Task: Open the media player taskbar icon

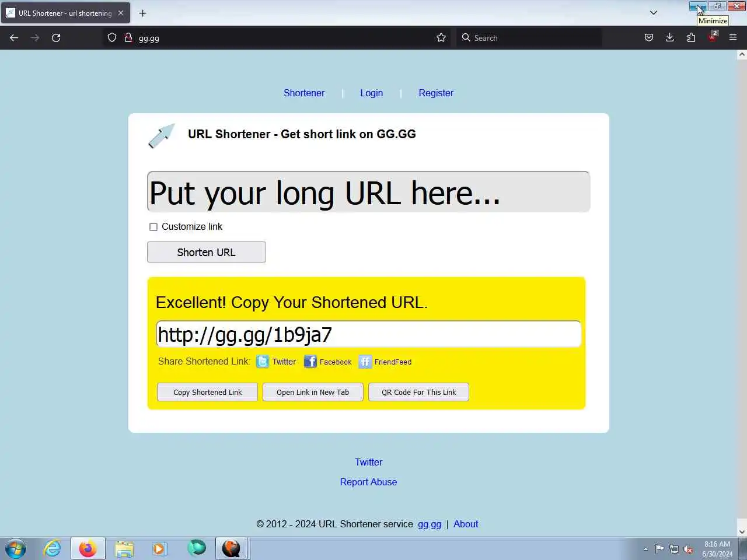Action: [159, 549]
